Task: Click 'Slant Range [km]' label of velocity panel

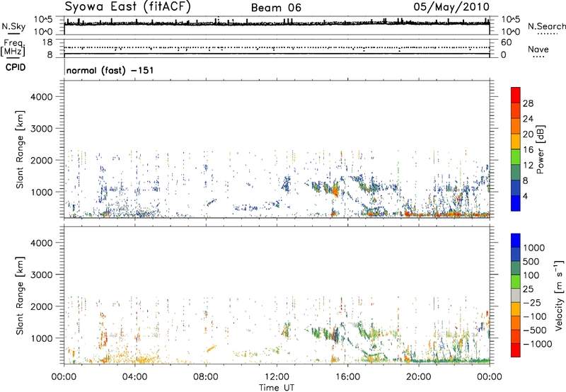Action: (20, 295)
